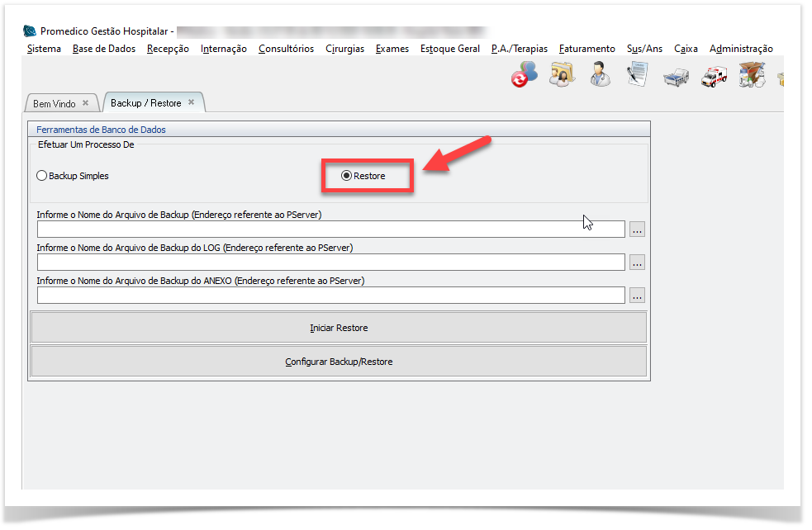This screenshot has height=530, width=812.
Task: Switch to the Bem Vindo tab
Action: point(54,103)
